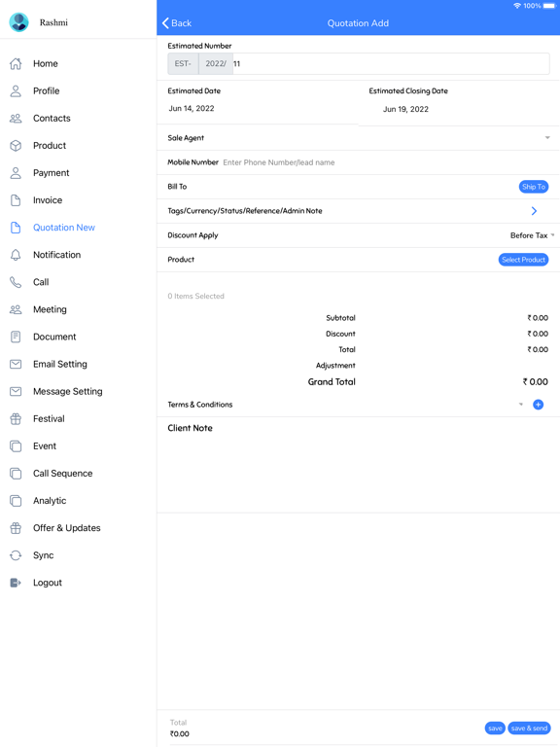The image size is (560, 747).
Task: Open the Rashmi profile avatar
Action: pos(19,22)
